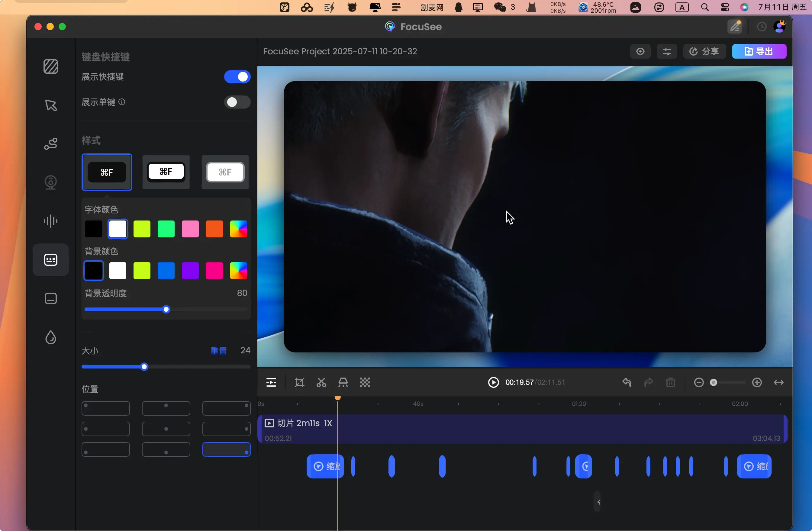Click 重置 to reset size
The width and height of the screenshot is (812, 531).
pyautogui.click(x=218, y=351)
